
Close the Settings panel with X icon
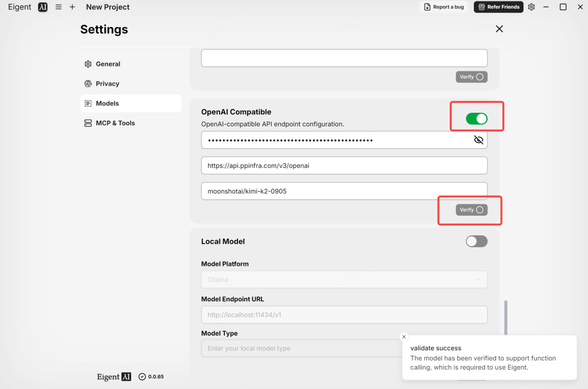pos(499,29)
